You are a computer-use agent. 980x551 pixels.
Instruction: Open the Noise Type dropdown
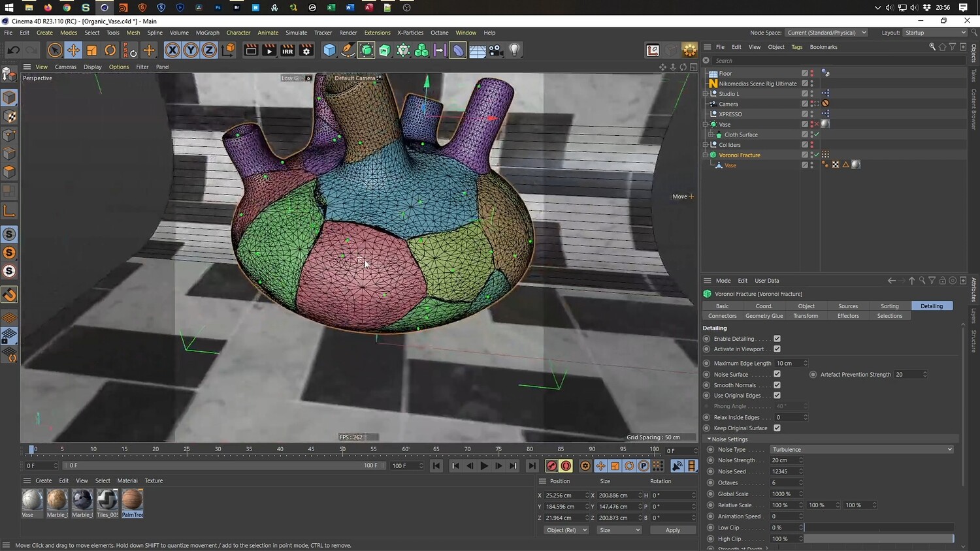861,449
